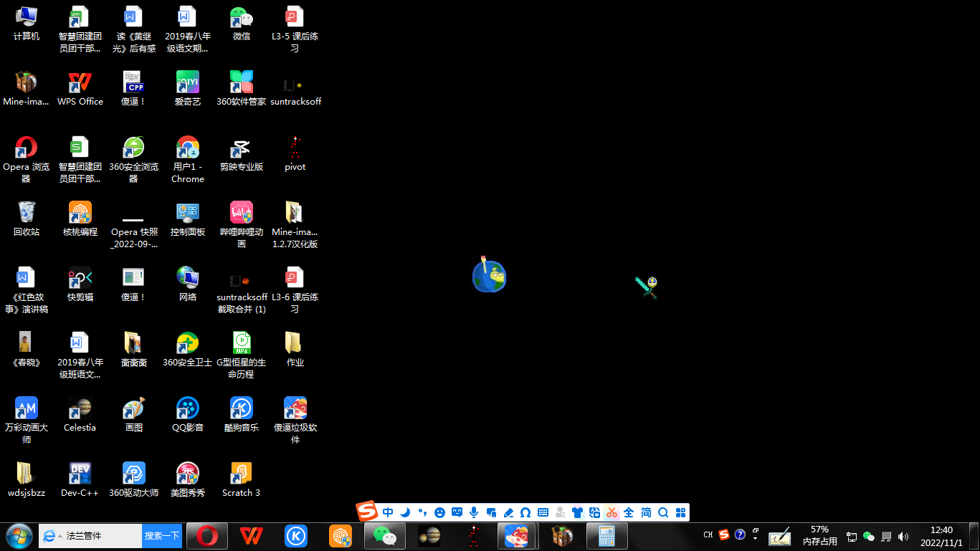Toggle the 全 mode on Sogou bar
The height and width of the screenshot is (551, 980).
629,512
